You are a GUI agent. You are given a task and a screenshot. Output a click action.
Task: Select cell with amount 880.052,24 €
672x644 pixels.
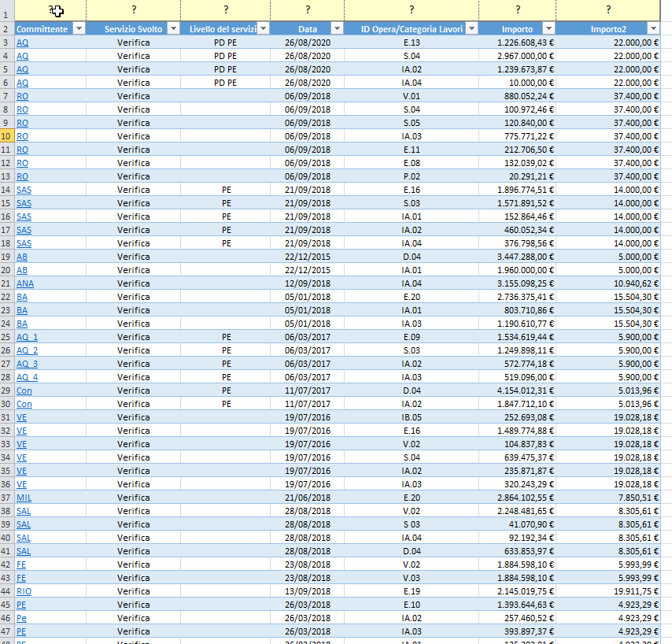click(x=517, y=96)
